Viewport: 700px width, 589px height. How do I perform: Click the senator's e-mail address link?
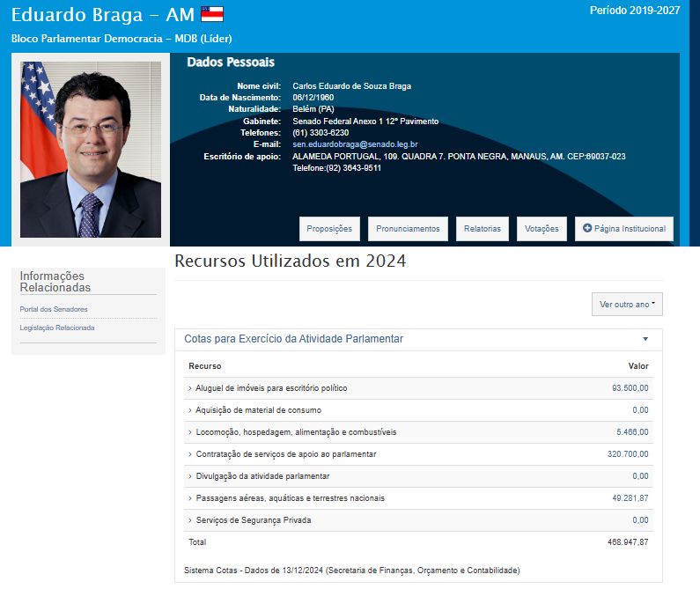[355, 144]
